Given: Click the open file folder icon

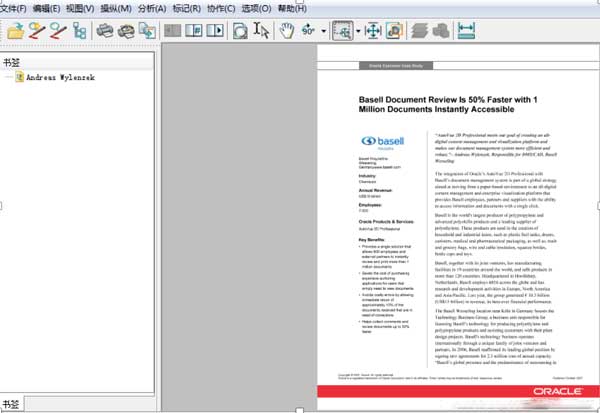Looking at the screenshot, I should (16, 31).
